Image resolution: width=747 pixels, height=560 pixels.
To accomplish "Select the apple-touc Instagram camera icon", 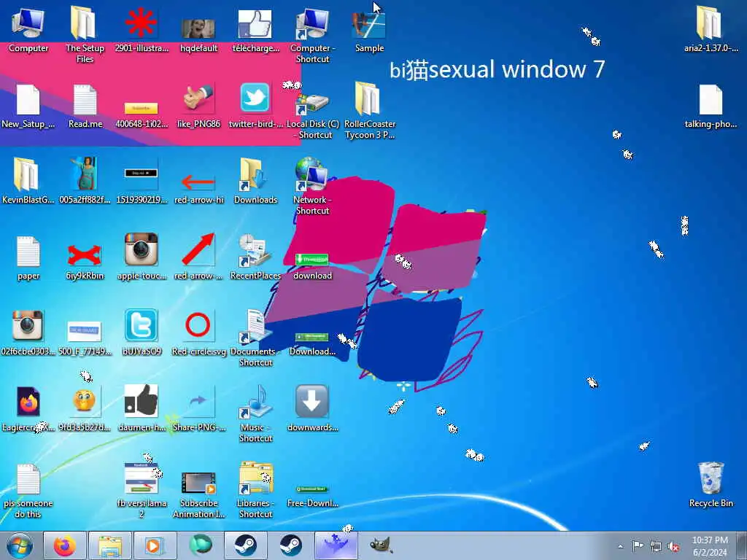I will coord(142,256).
